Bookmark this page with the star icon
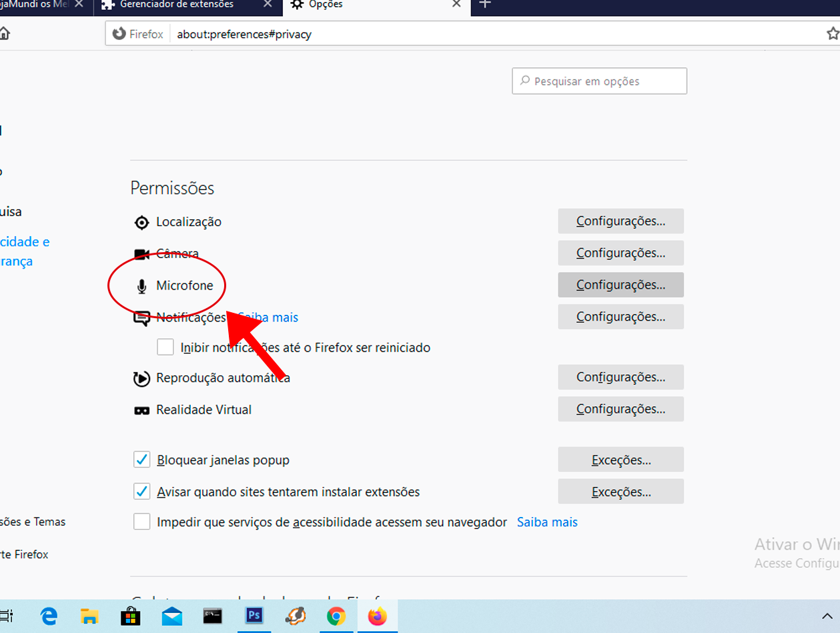 click(832, 33)
